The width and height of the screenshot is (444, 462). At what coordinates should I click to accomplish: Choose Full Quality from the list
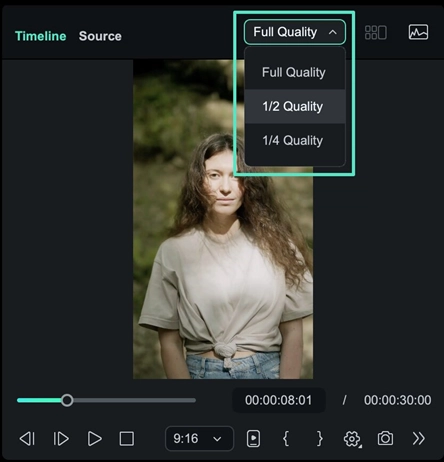[295, 72]
